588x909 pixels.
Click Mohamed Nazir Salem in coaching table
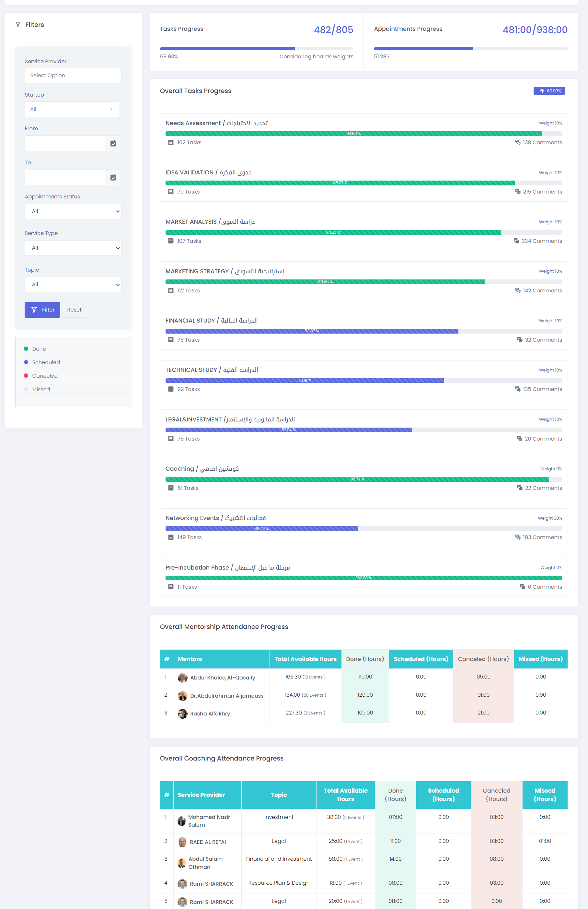coord(209,821)
